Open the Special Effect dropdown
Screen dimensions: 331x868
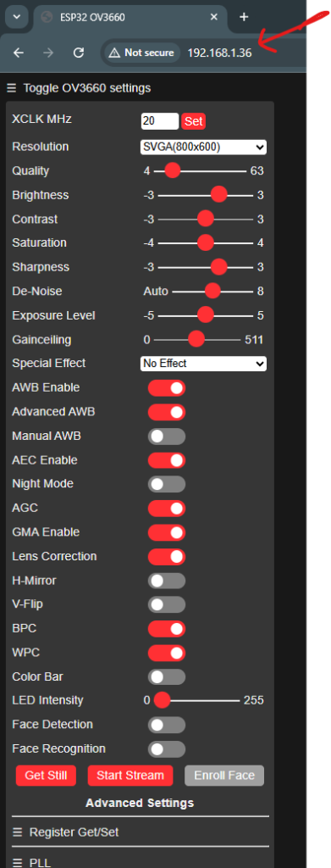coord(203,364)
